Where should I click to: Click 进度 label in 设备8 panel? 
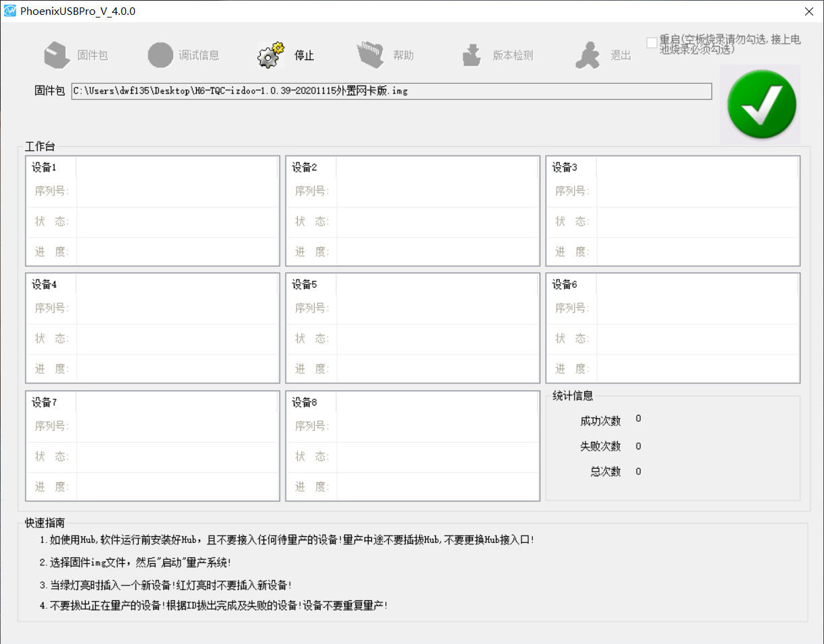[312, 487]
